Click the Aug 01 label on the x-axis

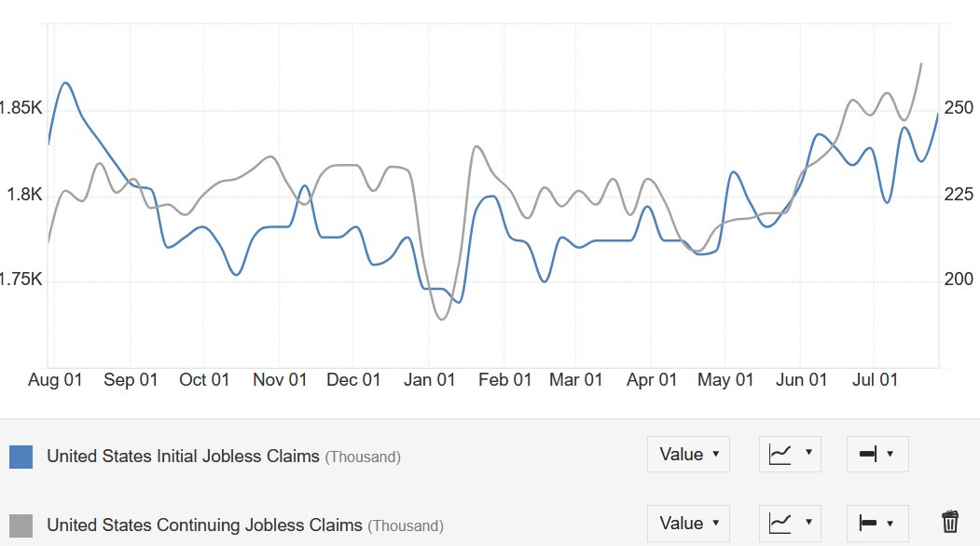pyautogui.click(x=55, y=380)
